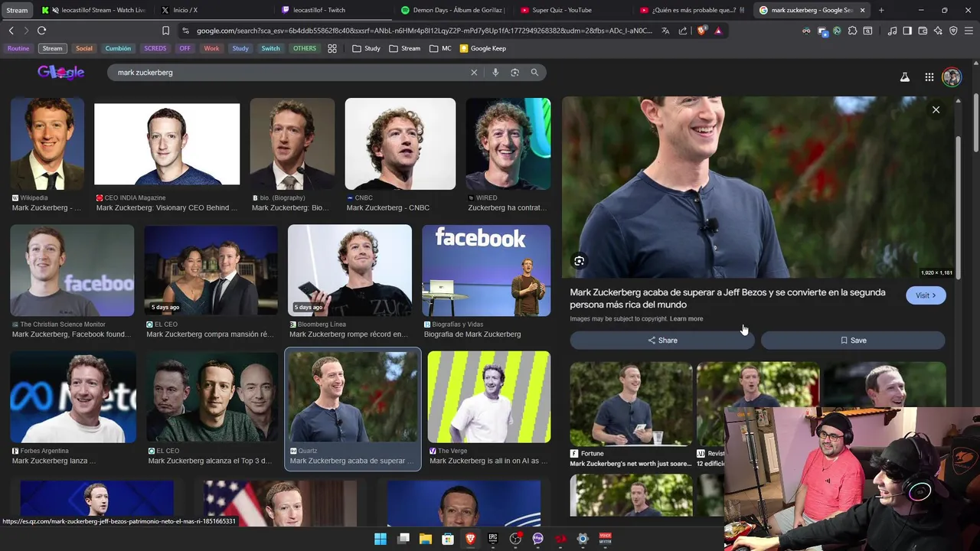Click the browser address bar URL
980x551 pixels.
click(x=424, y=31)
